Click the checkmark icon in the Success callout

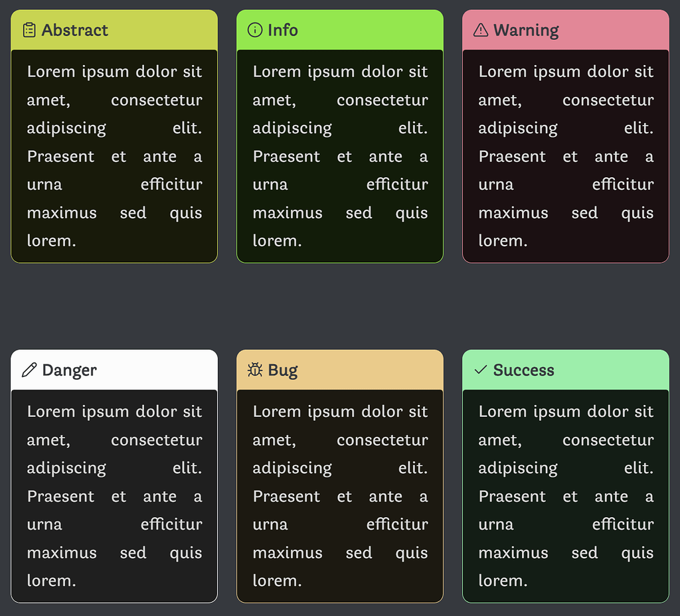[x=480, y=369]
